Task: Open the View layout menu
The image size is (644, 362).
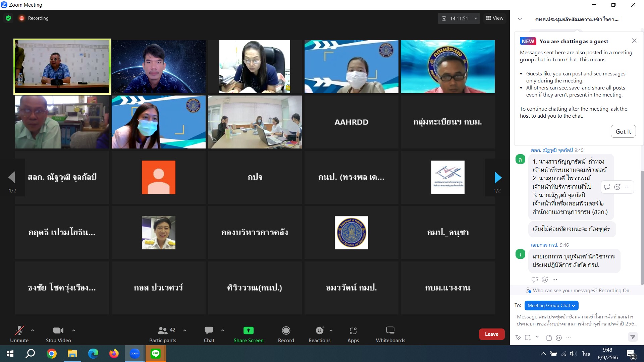Action: [495, 18]
